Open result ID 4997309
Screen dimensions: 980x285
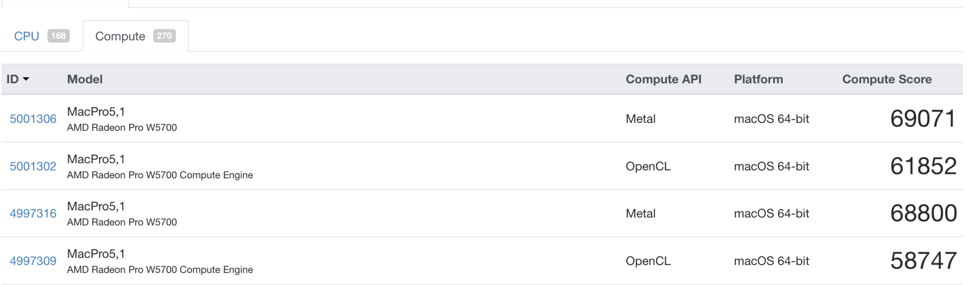[x=33, y=261]
